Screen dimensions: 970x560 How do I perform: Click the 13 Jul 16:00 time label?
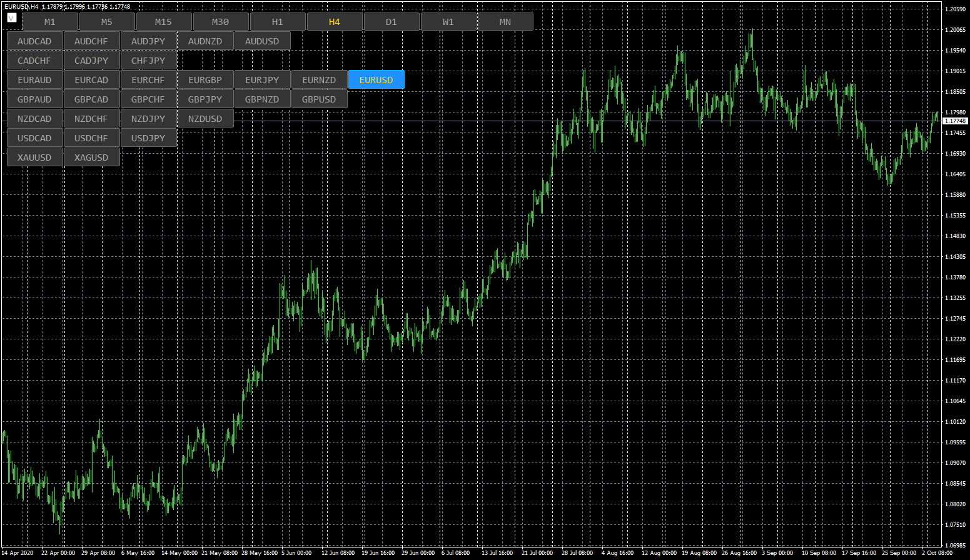pos(497,553)
